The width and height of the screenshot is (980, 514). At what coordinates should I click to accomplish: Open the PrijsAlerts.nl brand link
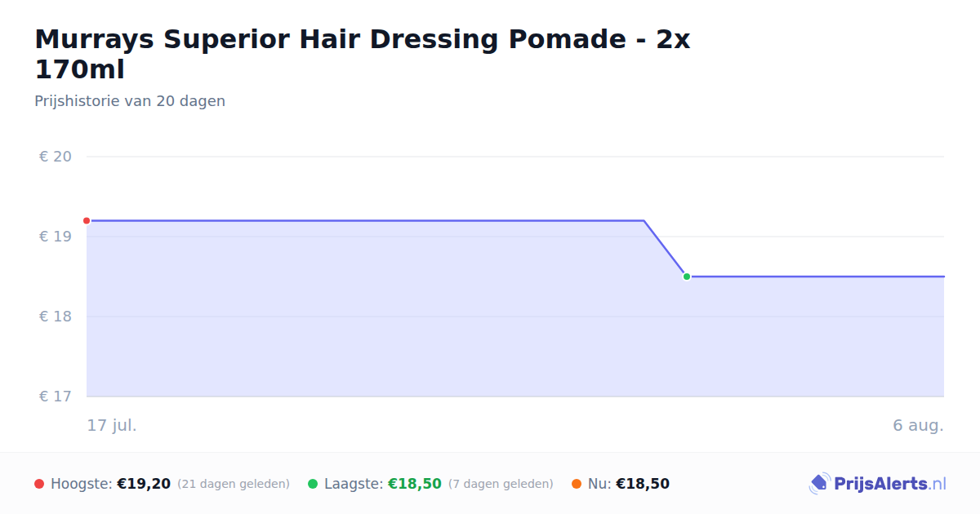click(878, 484)
